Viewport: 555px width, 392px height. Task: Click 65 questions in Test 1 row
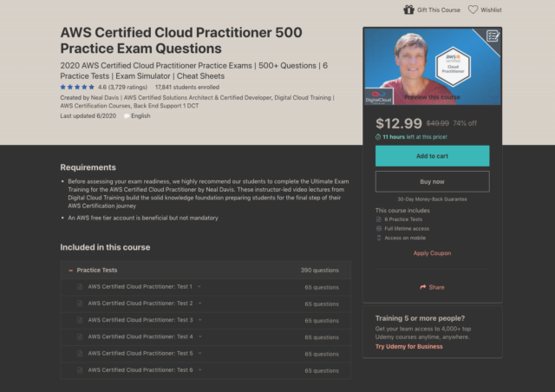coord(322,288)
